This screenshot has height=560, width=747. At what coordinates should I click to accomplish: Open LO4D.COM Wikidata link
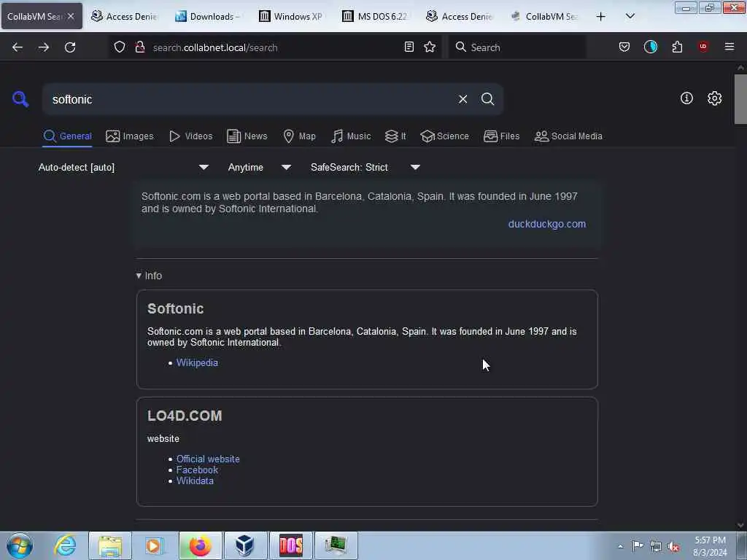[x=195, y=481]
